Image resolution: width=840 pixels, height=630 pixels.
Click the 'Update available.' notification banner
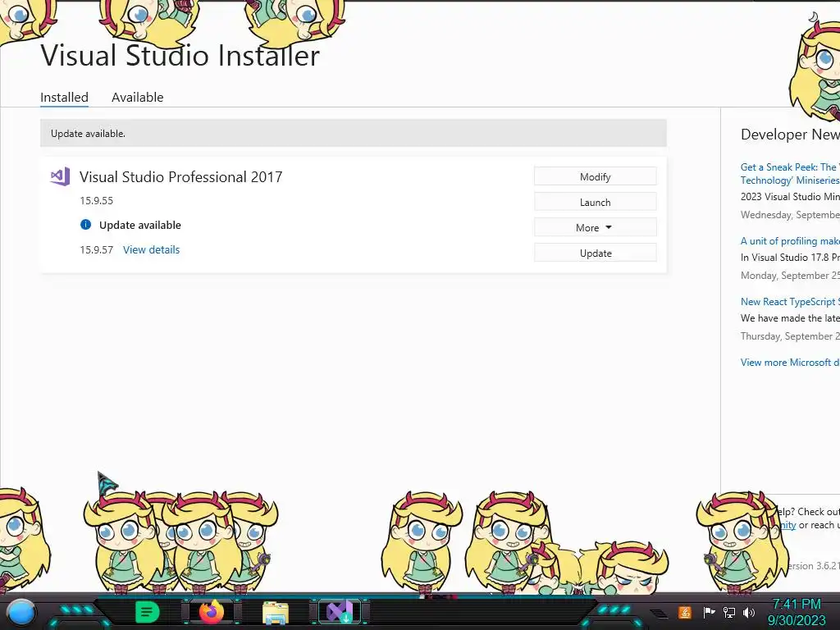coord(354,134)
